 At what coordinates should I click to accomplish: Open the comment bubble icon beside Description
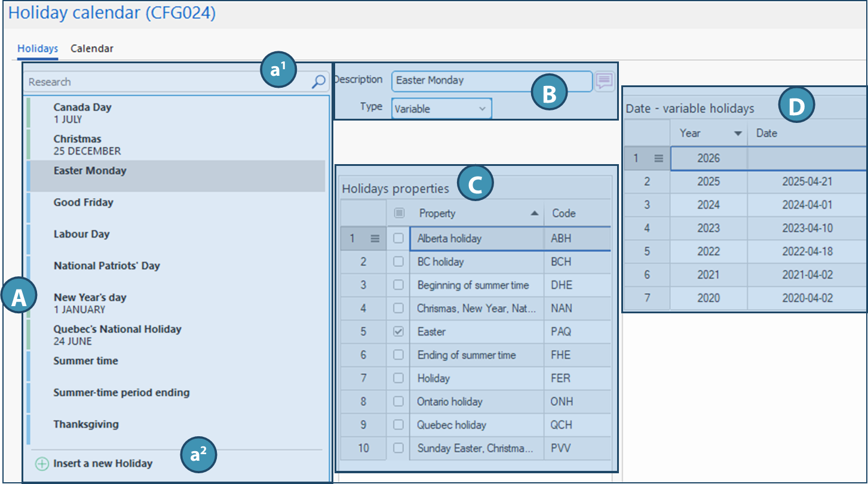click(604, 81)
